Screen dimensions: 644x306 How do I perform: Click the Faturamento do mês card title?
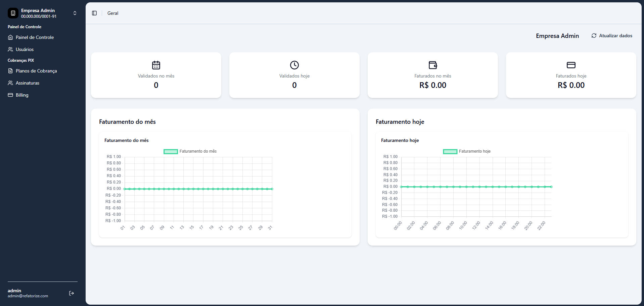coord(127,122)
